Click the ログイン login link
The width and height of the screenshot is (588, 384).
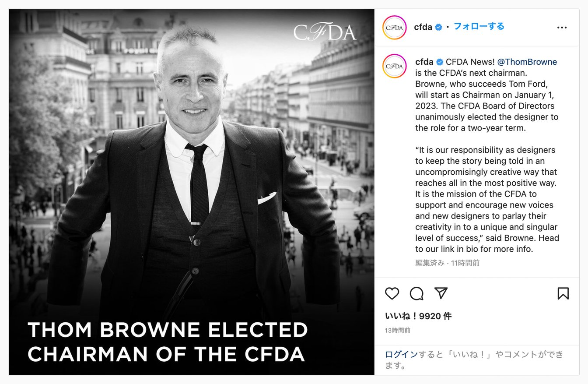pos(401,354)
